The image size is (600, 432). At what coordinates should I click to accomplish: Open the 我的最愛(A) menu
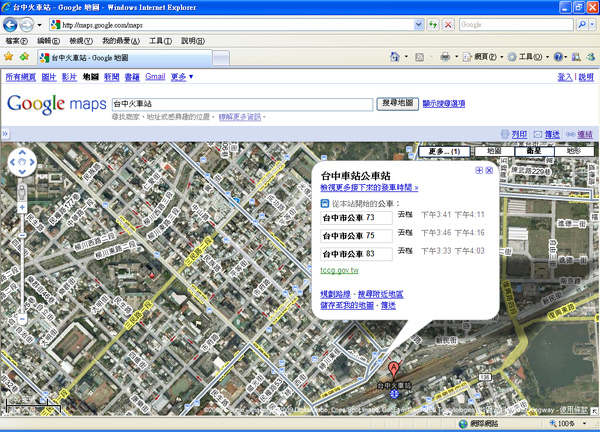(x=121, y=41)
